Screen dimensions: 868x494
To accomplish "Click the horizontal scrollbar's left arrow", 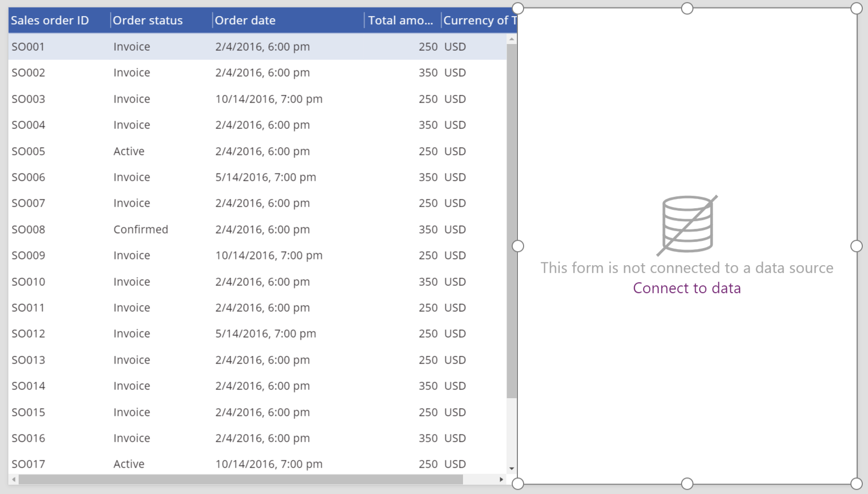I will [x=15, y=480].
